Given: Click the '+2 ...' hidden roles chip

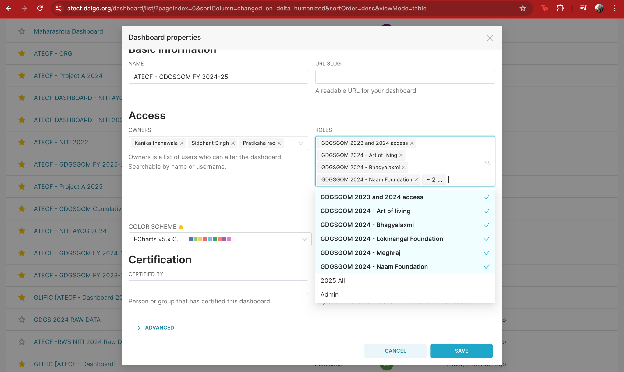Looking at the screenshot, I should click(434, 180).
